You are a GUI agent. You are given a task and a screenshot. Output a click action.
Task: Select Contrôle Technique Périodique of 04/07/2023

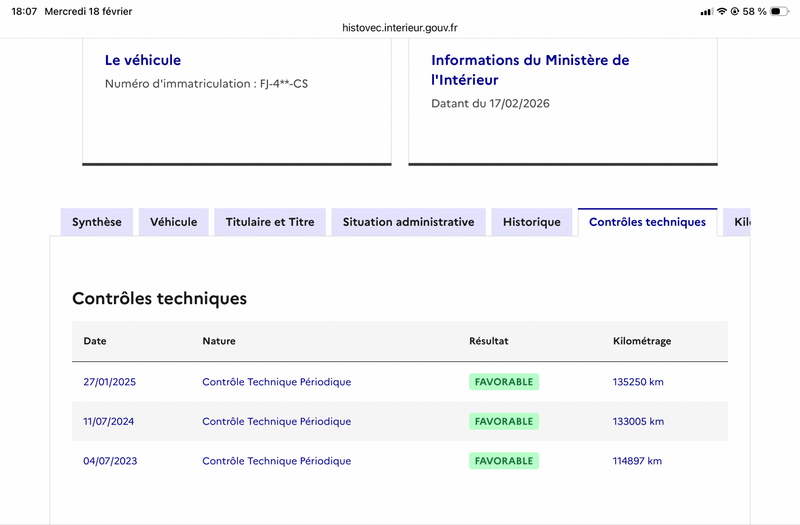pos(276,461)
